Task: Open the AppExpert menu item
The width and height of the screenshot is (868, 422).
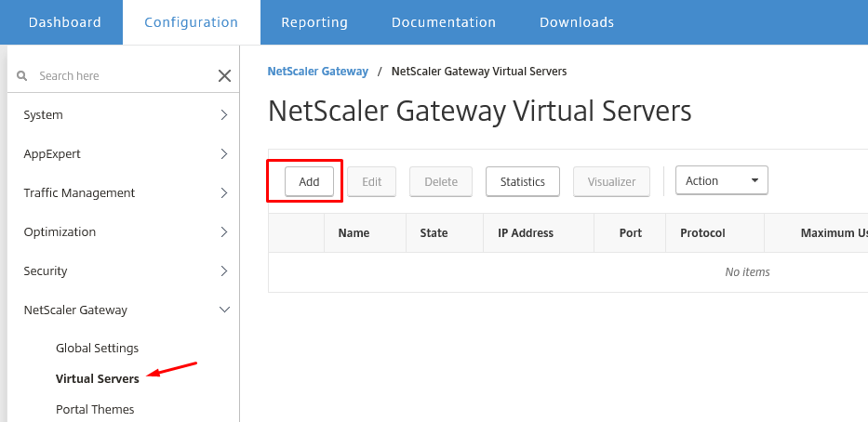Action: coord(52,153)
